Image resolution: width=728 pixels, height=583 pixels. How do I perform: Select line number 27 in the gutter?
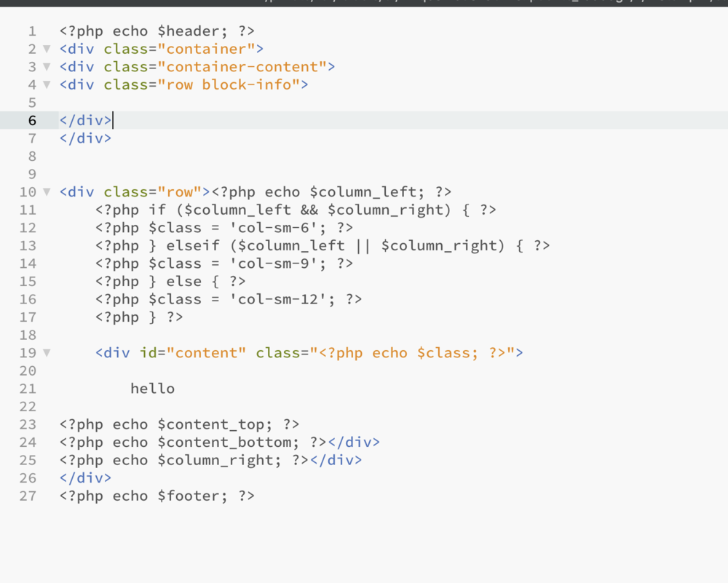(x=28, y=496)
